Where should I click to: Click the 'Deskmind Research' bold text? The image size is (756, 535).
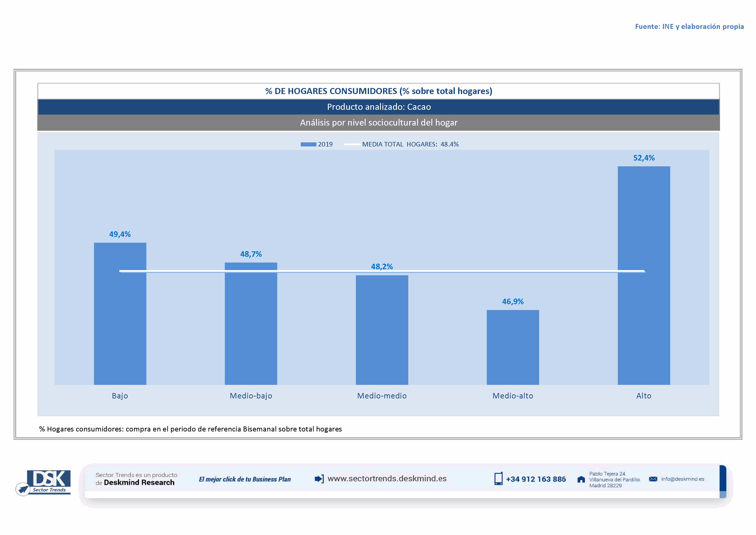139,483
